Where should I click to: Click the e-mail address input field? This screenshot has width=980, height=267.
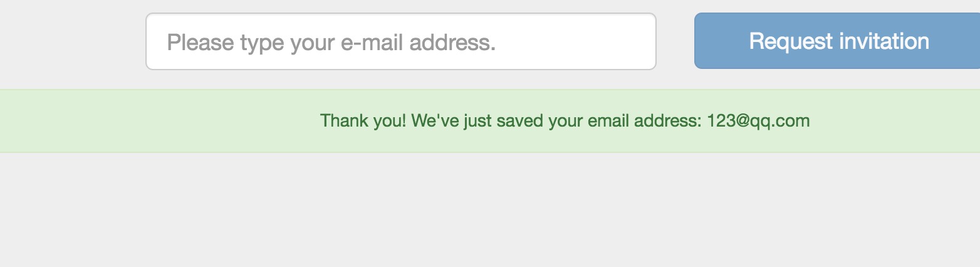[x=400, y=41]
